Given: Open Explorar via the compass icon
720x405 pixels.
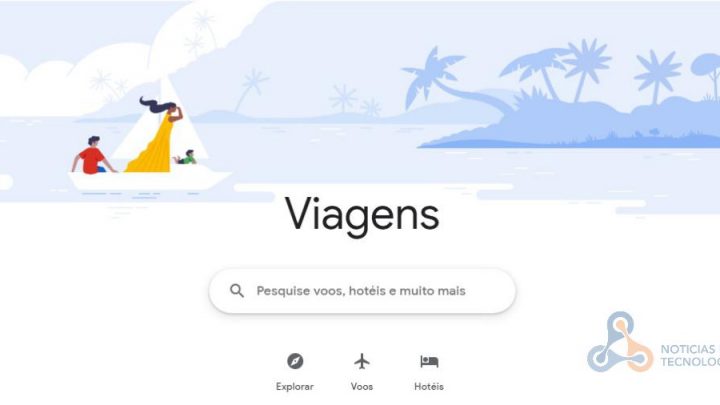Looking at the screenshot, I should coord(295,361).
